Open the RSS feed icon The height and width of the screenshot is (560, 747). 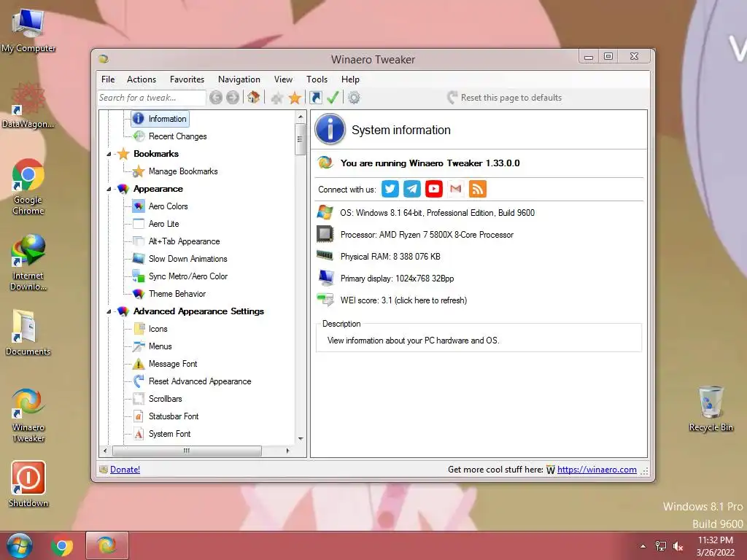pyautogui.click(x=477, y=189)
